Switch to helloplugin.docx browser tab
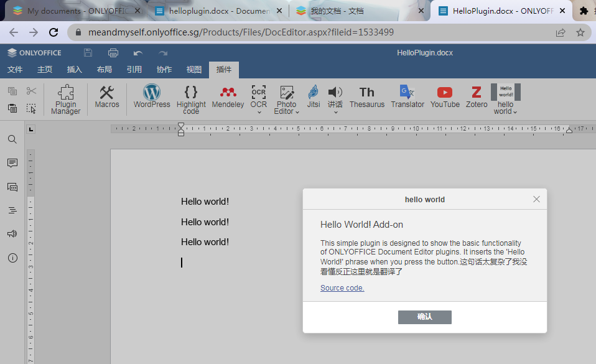The image size is (596, 364). (x=220, y=11)
